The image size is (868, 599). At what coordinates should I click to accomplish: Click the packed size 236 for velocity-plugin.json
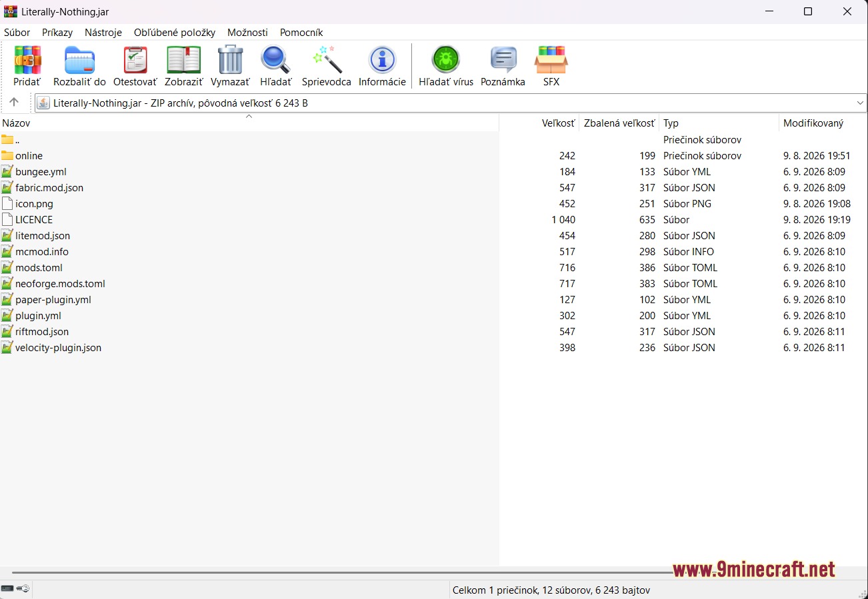tap(647, 348)
